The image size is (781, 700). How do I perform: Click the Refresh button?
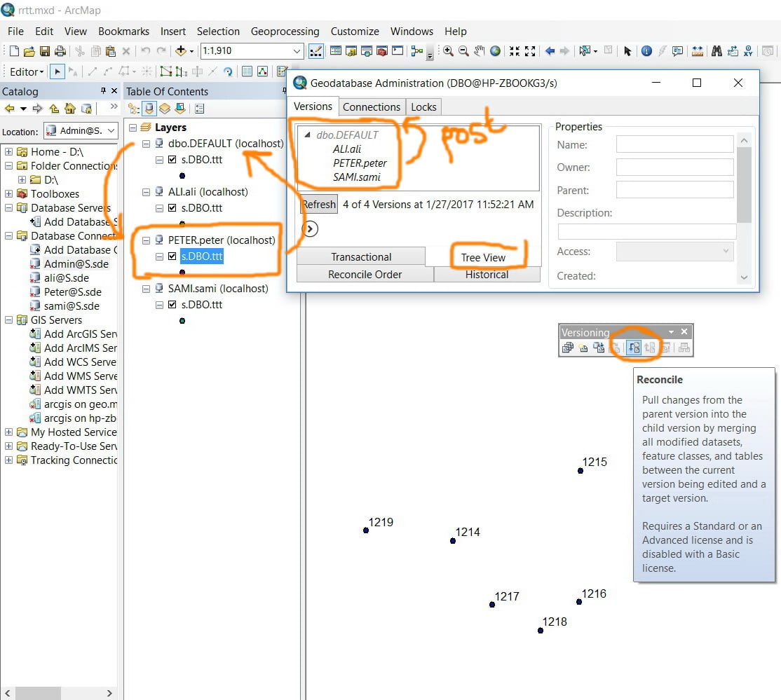coord(319,205)
